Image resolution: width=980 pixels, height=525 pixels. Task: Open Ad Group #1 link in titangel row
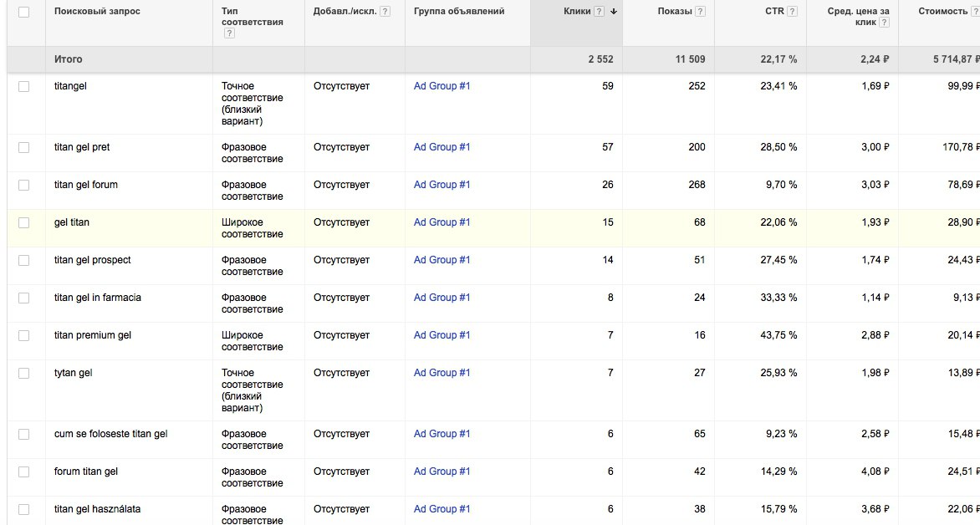point(442,85)
